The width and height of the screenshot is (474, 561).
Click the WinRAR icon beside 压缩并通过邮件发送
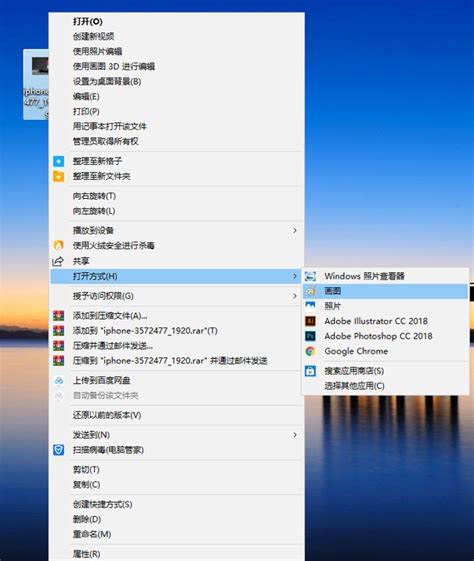coord(59,346)
